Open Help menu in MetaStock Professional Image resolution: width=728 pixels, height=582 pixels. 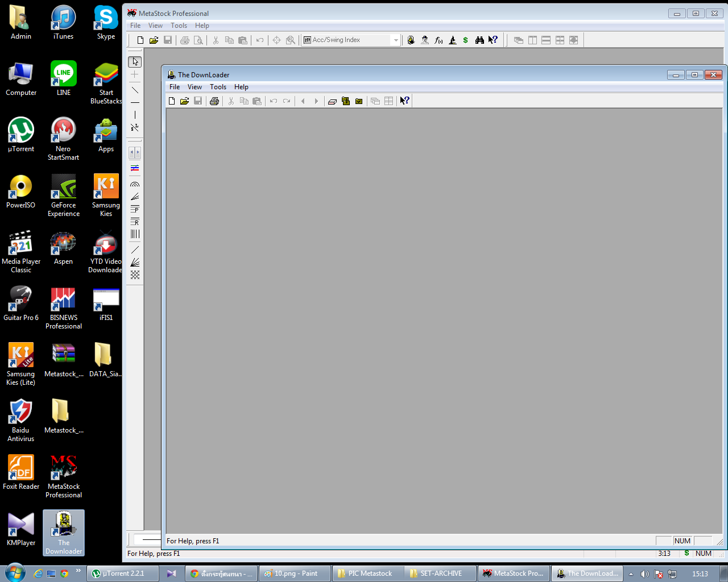202,26
